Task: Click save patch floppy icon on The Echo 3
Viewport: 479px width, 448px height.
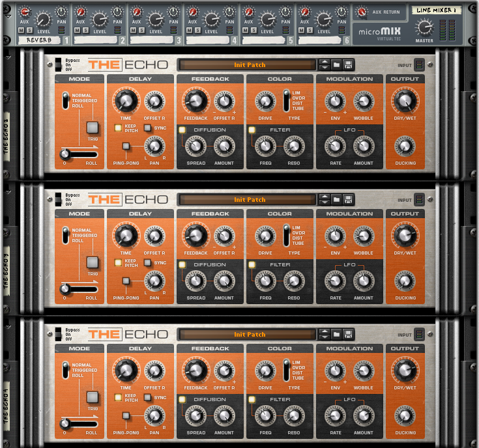Action: pos(349,199)
